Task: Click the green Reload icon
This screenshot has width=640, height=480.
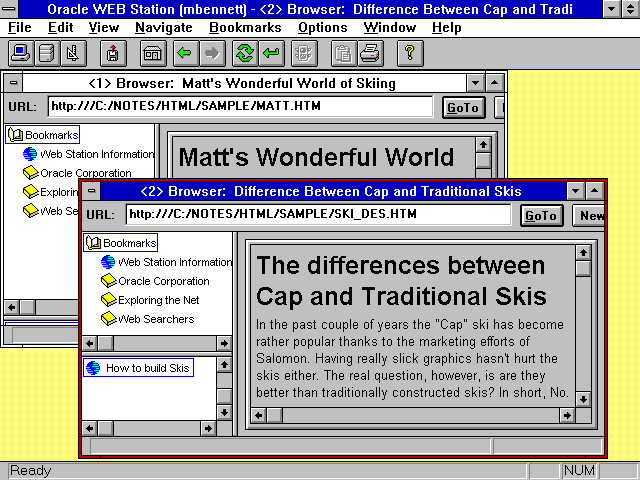Action: tap(244, 53)
